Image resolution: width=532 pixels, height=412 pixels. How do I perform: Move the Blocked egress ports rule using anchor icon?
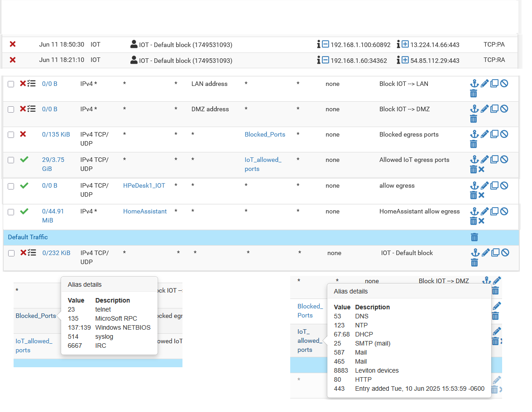coord(474,134)
